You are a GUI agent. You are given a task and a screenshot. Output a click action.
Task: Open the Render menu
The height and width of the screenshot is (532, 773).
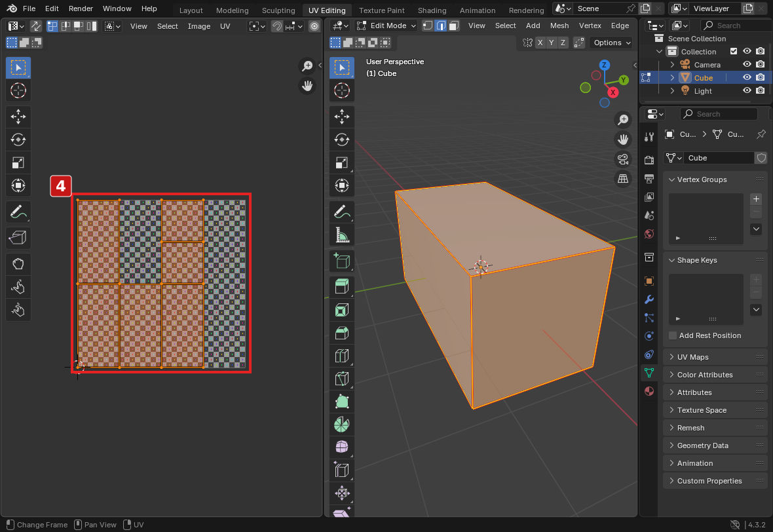(x=81, y=9)
